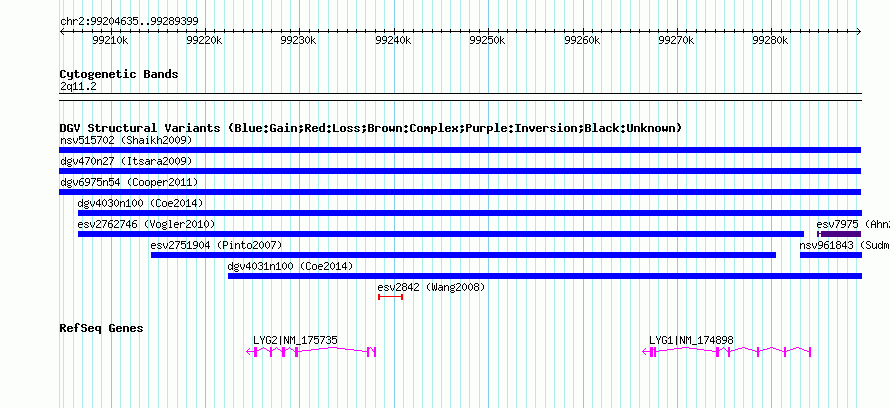Click the nsv961843 short blue bar

click(x=831, y=255)
